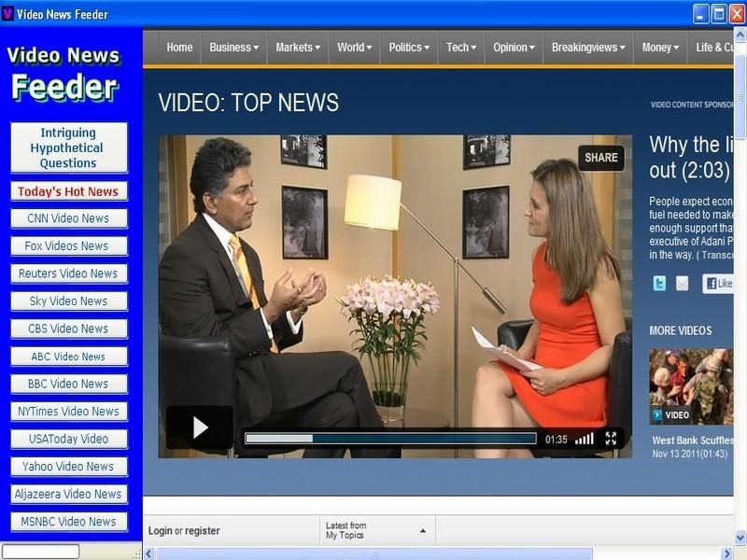This screenshot has height=560, width=747.
Task: Click the 01:35 video time display
Action: coord(556,440)
